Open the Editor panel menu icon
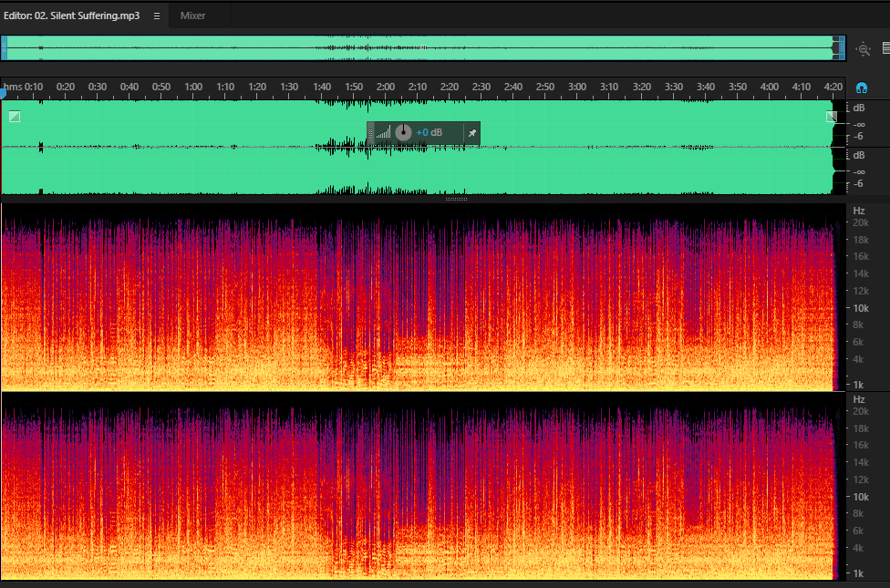The height and width of the screenshot is (588, 890). (157, 15)
